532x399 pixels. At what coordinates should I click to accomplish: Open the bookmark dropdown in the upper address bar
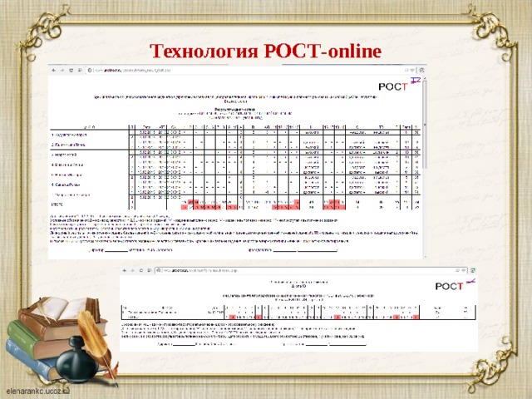(x=412, y=70)
